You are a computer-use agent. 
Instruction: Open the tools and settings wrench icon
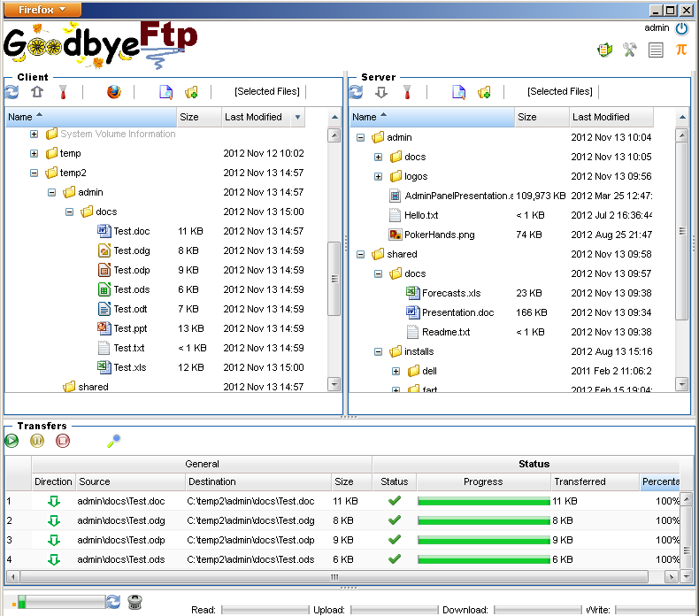click(629, 50)
